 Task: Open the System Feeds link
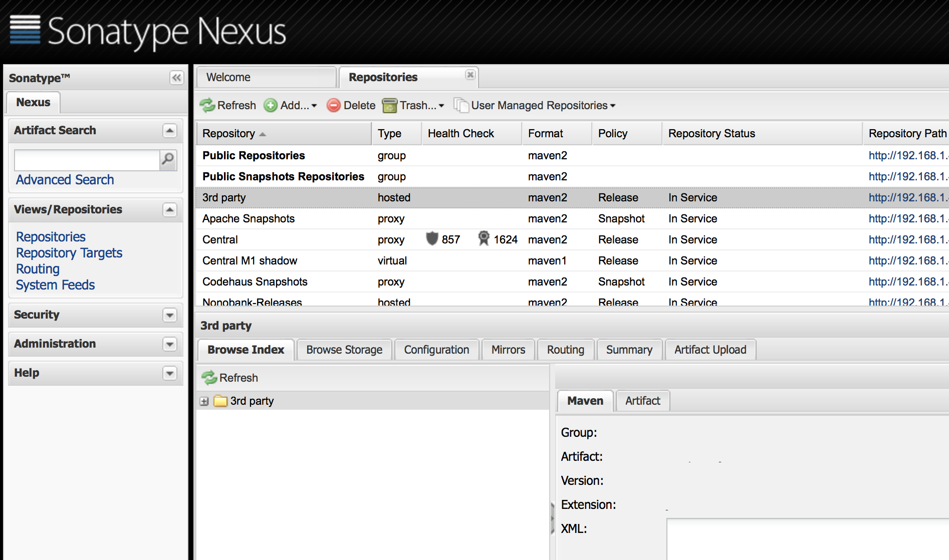click(55, 285)
